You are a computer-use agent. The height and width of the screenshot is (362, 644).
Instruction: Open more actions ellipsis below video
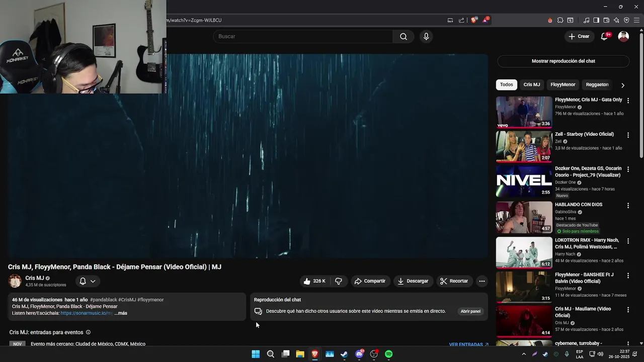point(481,281)
